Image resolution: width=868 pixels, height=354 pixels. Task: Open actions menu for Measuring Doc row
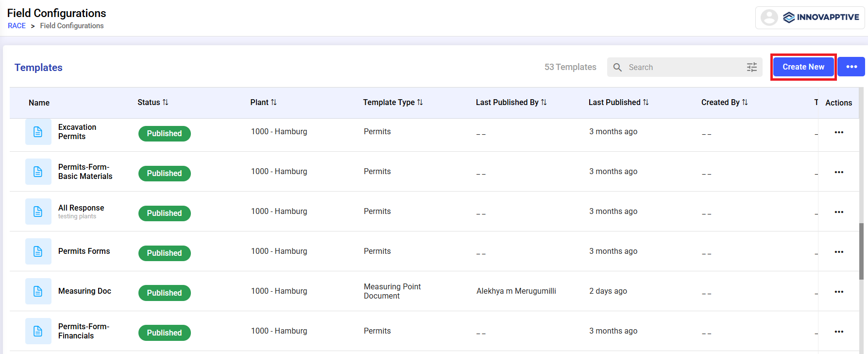838,292
